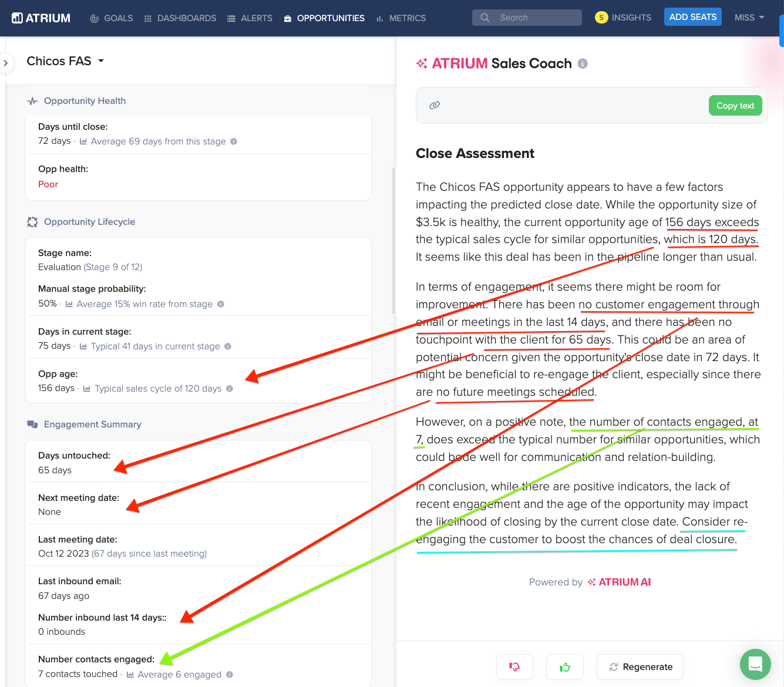Open Insights notifications
The image size is (784, 687).
coord(623,18)
